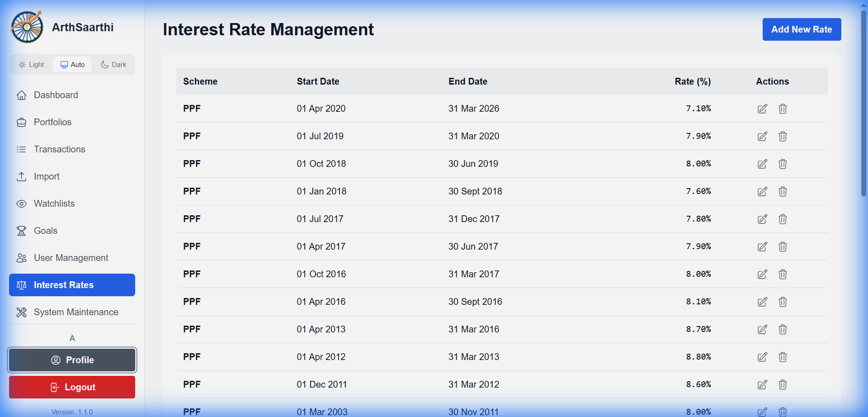
Task: Select the User Management people icon
Action: click(22, 257)
